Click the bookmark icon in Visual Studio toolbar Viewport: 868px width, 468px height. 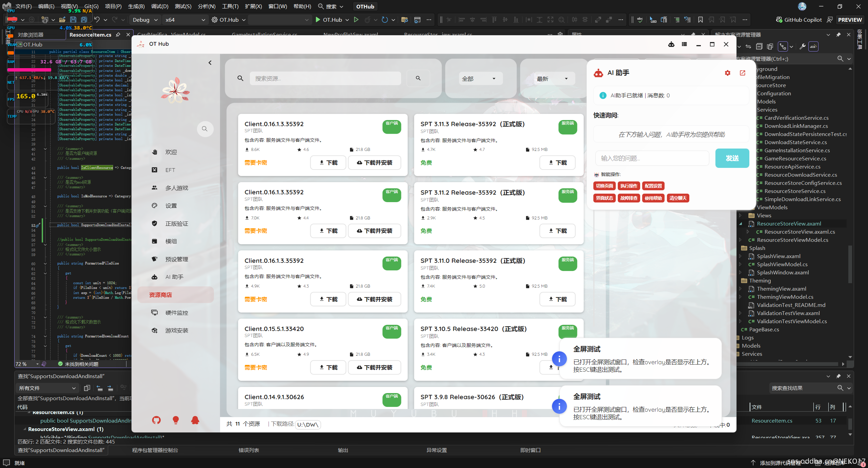701,20
